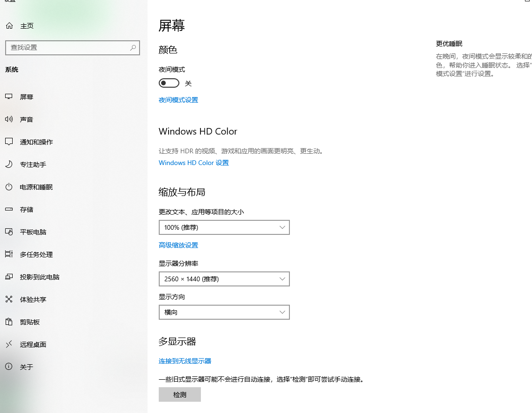Select 主页 at the top of sidebar

coord(26,26)
